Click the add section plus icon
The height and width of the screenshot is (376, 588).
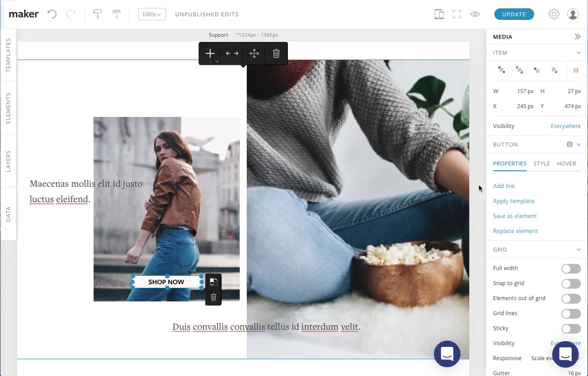[210, 53]
